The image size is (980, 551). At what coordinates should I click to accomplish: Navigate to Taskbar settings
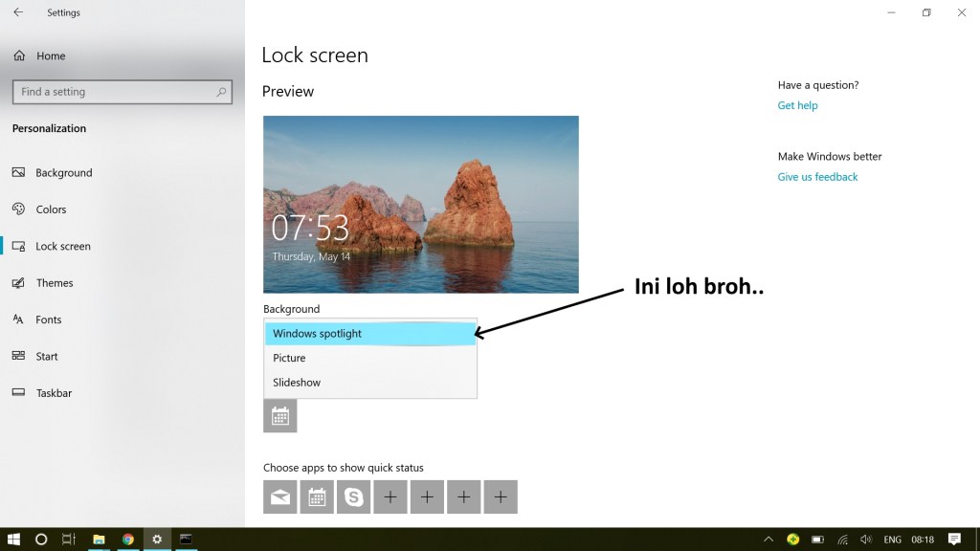(53, 393)
